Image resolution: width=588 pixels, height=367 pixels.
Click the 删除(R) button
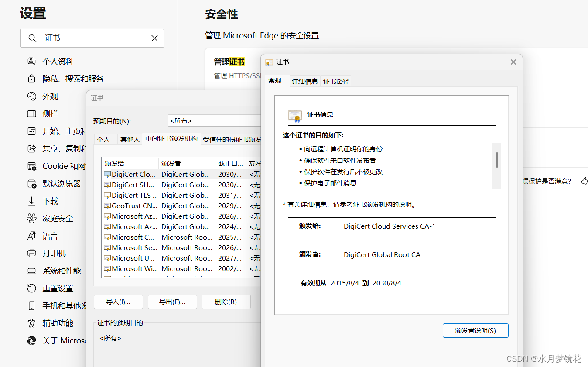226,302
